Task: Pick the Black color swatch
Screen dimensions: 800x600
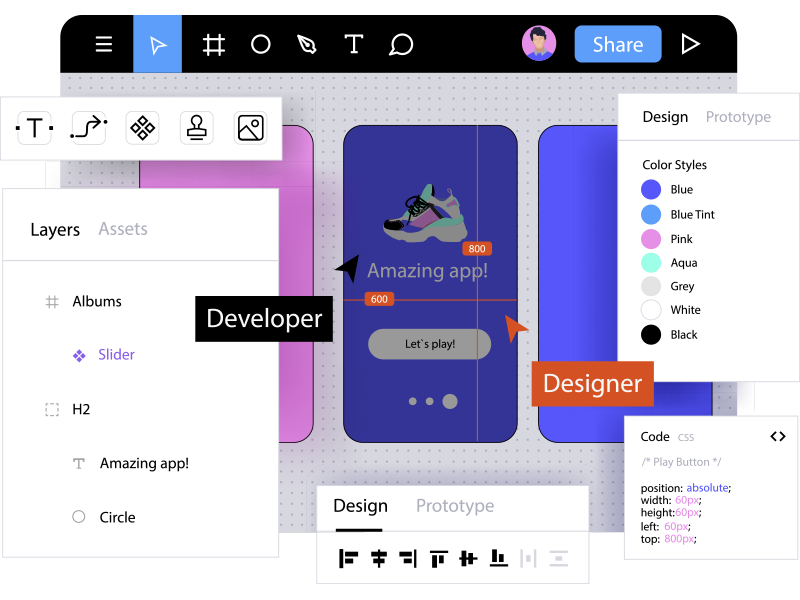Action: [651, 335]
